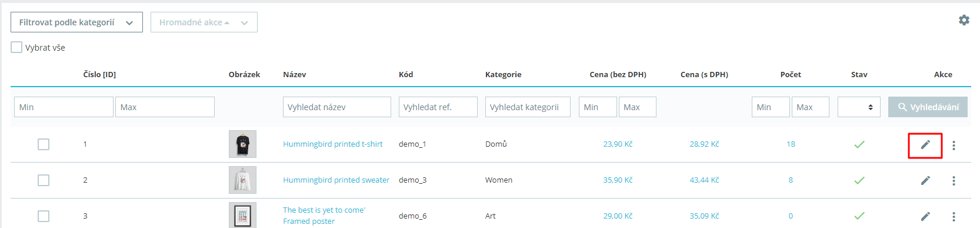
Task: Toggle status checkmark for Hummingbird printed t-shirt
Action: pos(859,144)
